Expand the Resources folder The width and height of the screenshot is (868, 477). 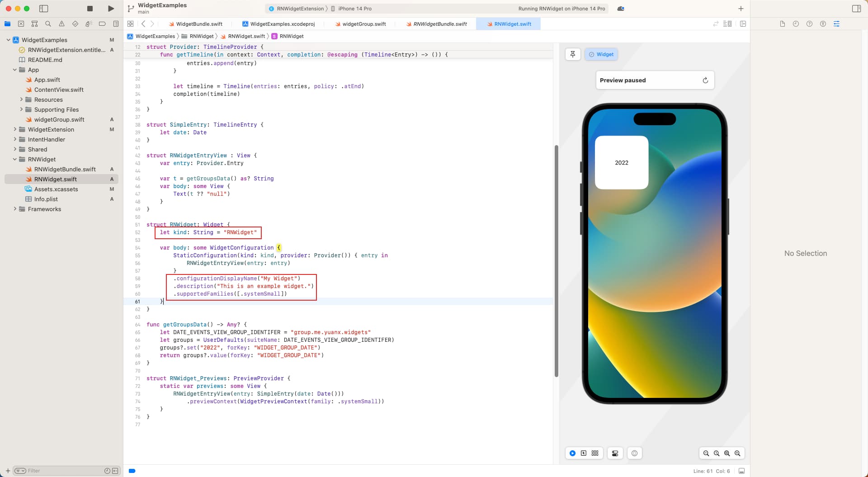(x=21, y=99)
